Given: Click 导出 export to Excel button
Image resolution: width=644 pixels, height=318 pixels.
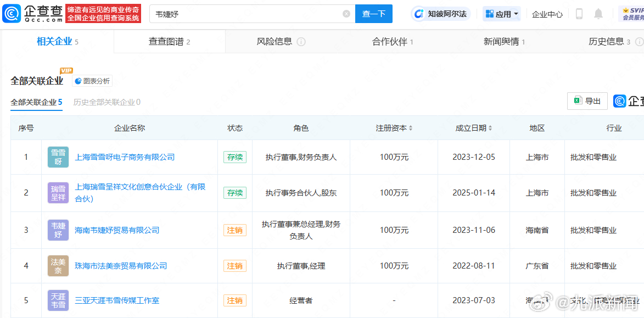Looking at the screenshot, I should [x=587, y=101].
